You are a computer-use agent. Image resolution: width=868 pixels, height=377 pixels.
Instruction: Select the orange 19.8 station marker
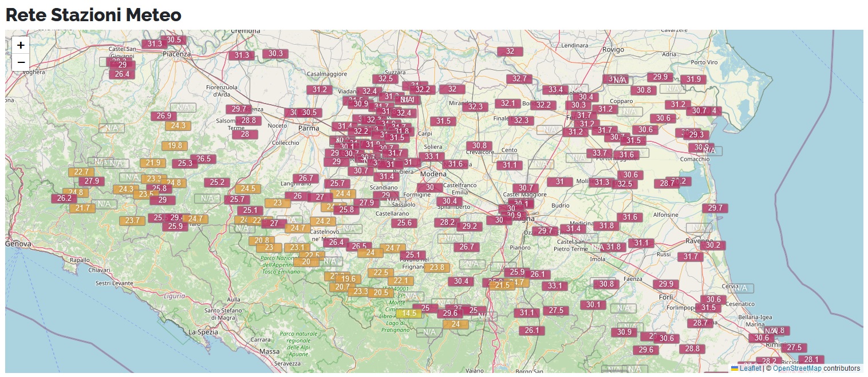point(175,146)
